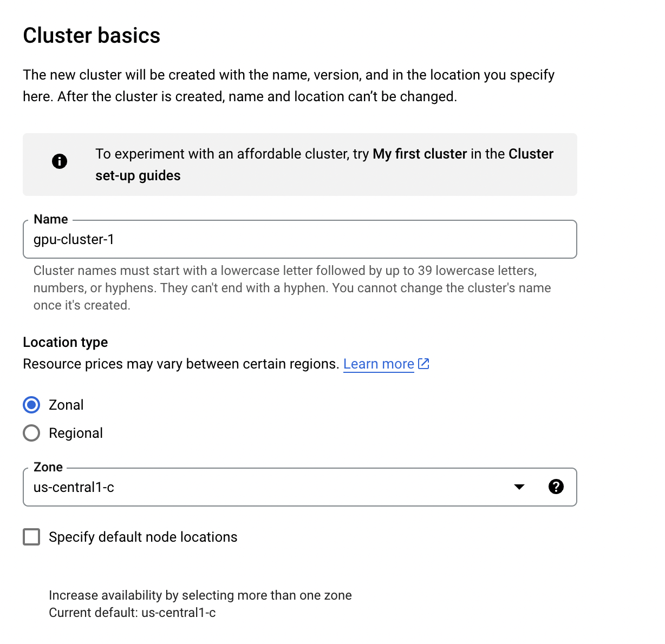Select the Regional location type
The height and width of the screenshot is (644, 665).
point(31,433)
